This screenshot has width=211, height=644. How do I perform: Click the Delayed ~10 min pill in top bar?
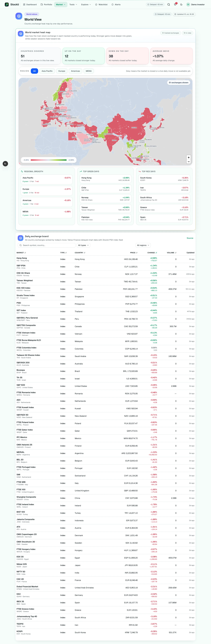[x=155, y=4]
